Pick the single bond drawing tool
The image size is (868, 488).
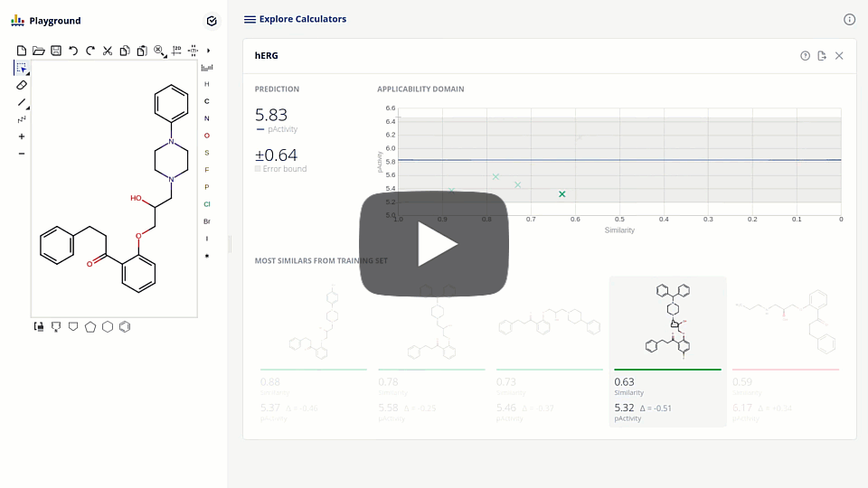(22, 102)
